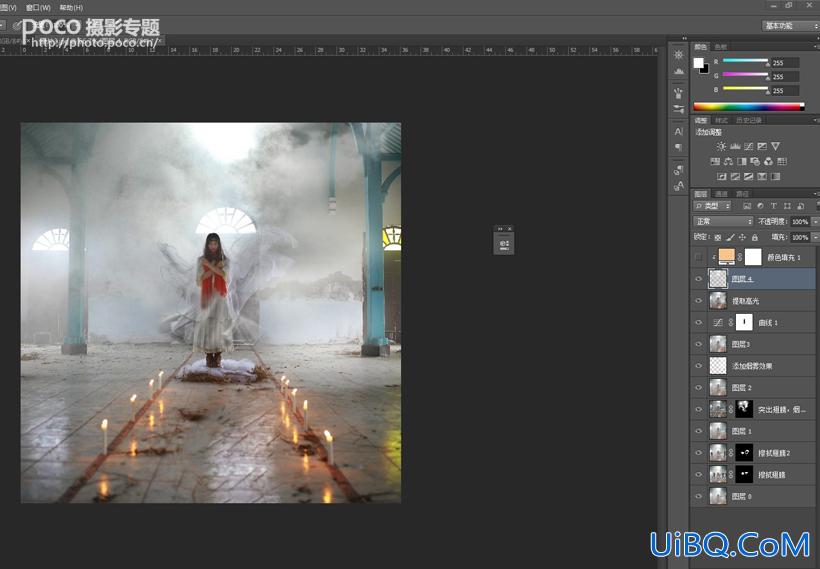The image size is (820, 569).
Task: Filter layers by adjustment layer type
Action: tap(760, 206)
